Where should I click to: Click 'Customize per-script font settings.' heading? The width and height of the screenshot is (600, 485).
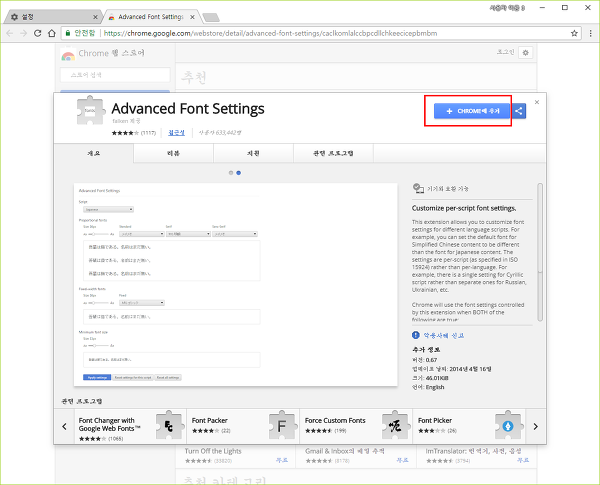pos(464,208)
